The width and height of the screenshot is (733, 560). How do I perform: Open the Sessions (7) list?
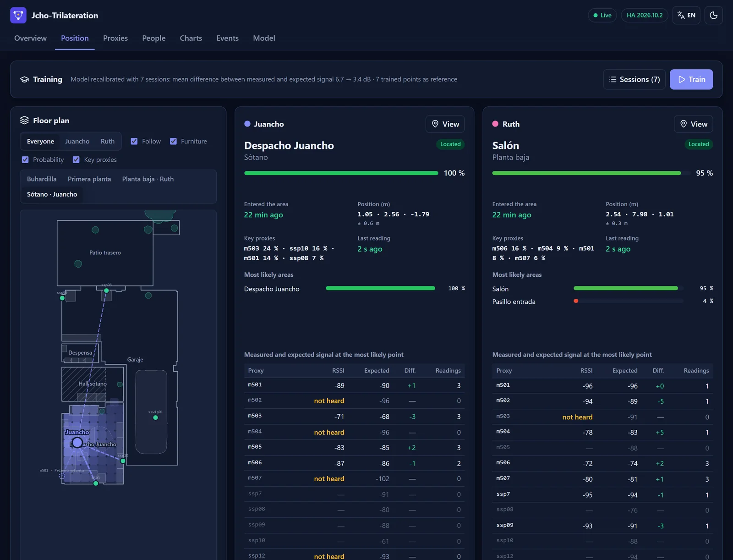[x=635, y=79]
